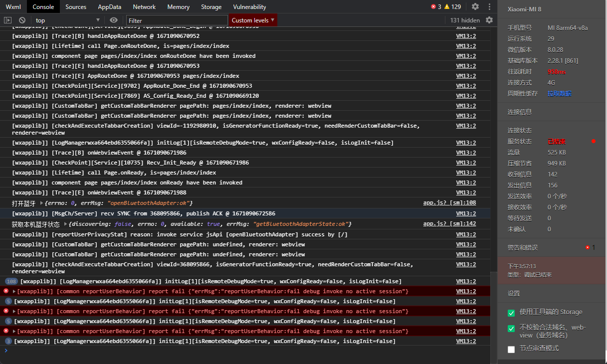Click the first error icon in console

(6, 291)
